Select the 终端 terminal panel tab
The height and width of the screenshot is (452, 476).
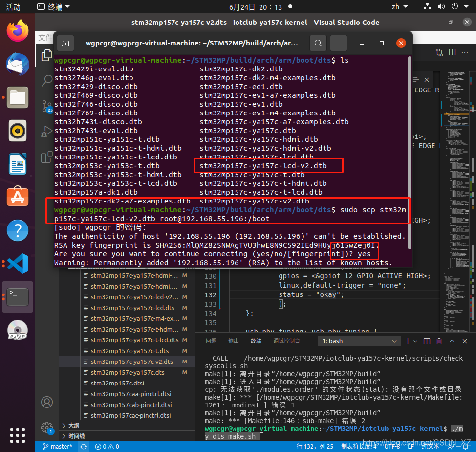click(x=256, y=341)
